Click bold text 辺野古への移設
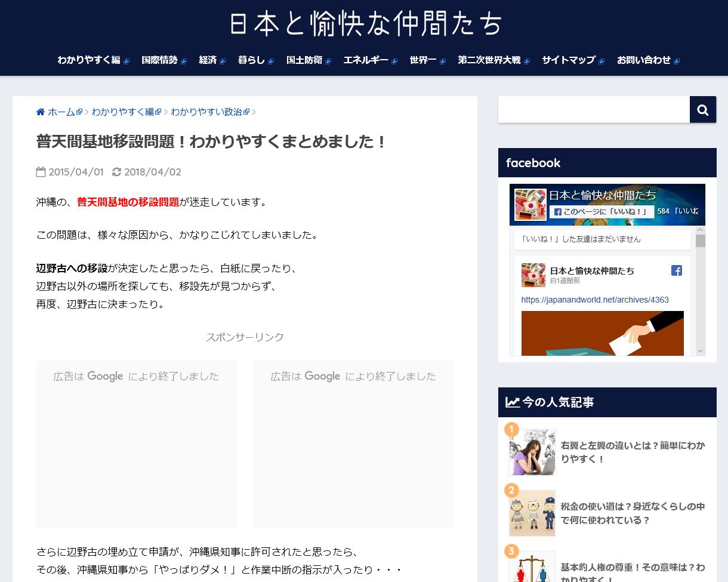Viewport: 728px width, 582px height. [72, 269]
